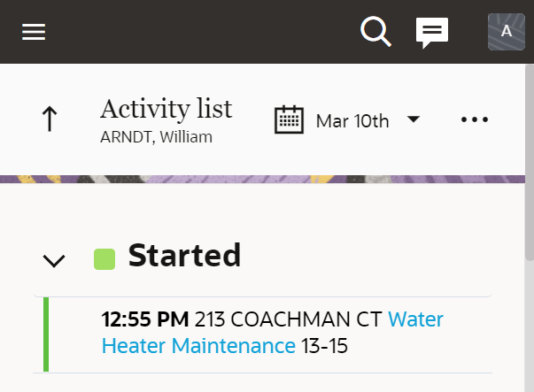The image size is (534, 392).
Task: Open the hamburger navigation menu
Action: (x=34, y=32)
